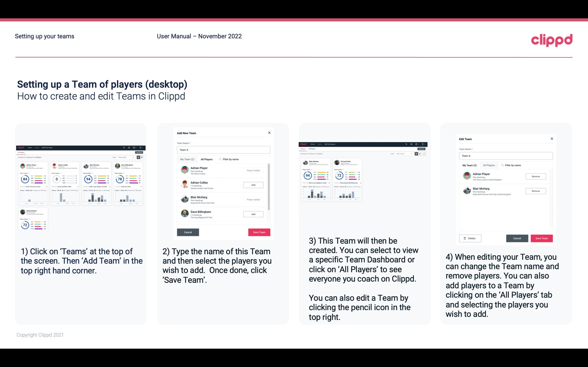Click the Delete icon in Edit Team panel
The width and height of the screenshot is (588, 367).
click(469, 238)
